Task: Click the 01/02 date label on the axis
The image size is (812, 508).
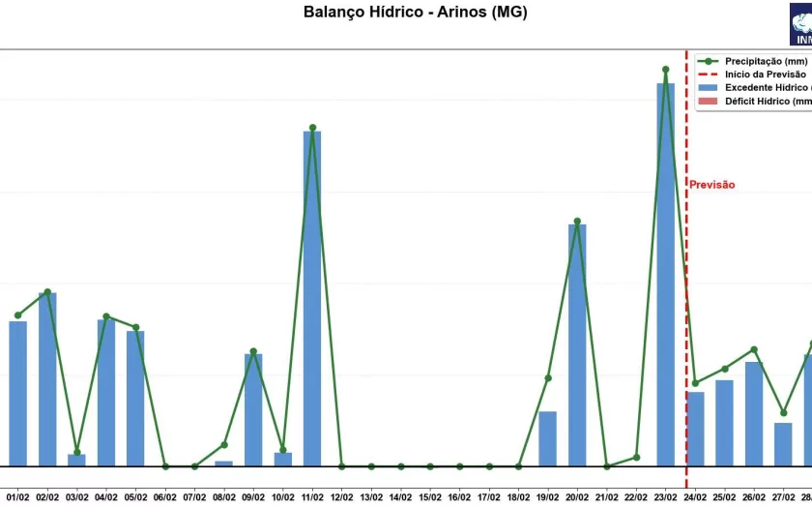Action: point(18,497)
